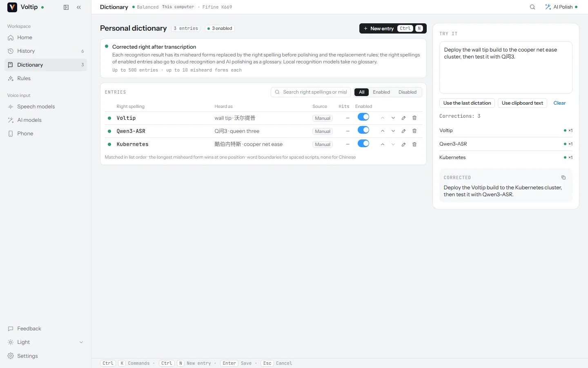This screenshot has height=368, width=588.
Task: Copy the corrected text
Action: 563,177
